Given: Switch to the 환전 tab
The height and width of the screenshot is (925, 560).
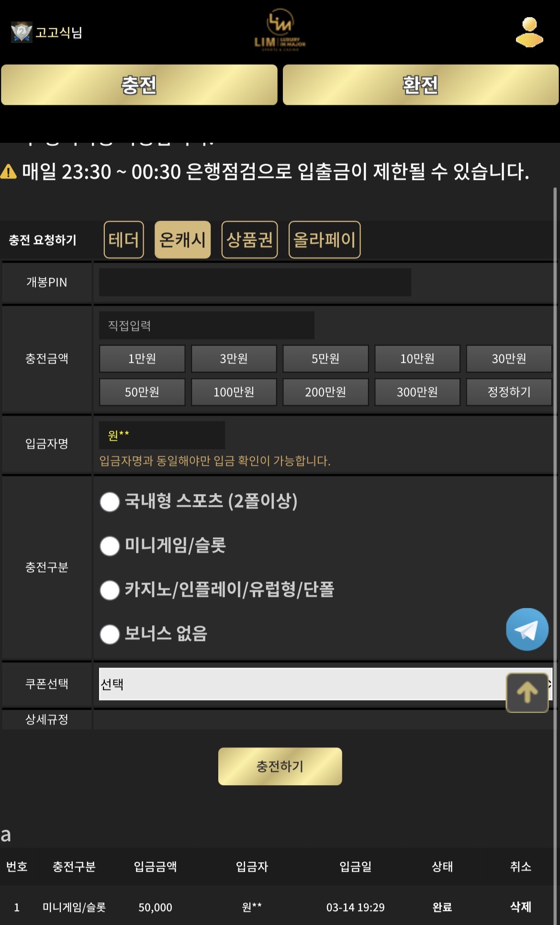Looking at the screenshot, I should pyautogui.click(x=421, y=85).
